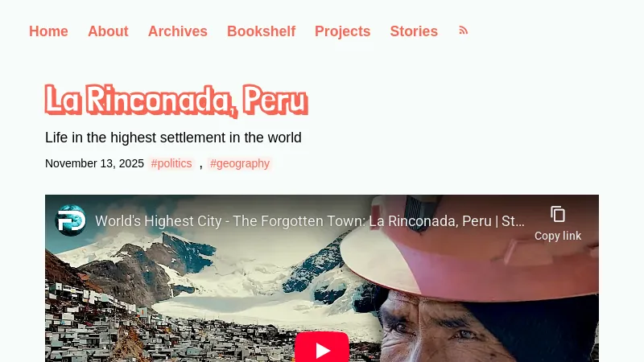
Task: Go to the Home page
Action: click(x=48, y=31)
